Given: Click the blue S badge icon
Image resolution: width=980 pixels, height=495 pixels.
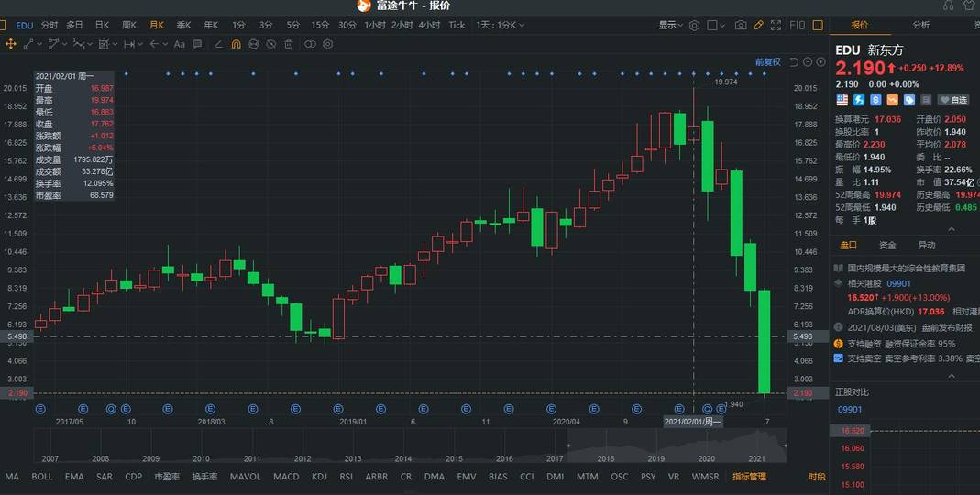Looking at the screenshot, I should click(x=875, y=100).
